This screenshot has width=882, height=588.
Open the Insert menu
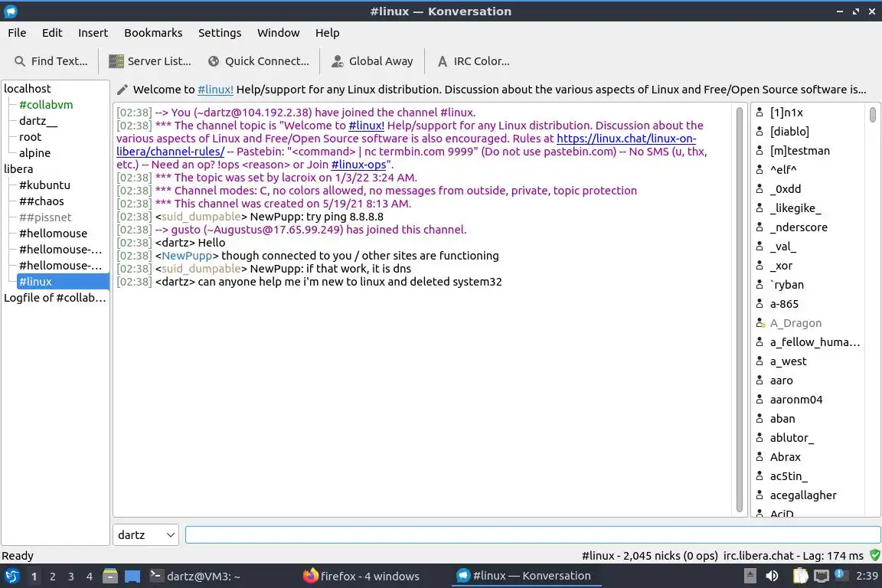(x=93, y=33)
